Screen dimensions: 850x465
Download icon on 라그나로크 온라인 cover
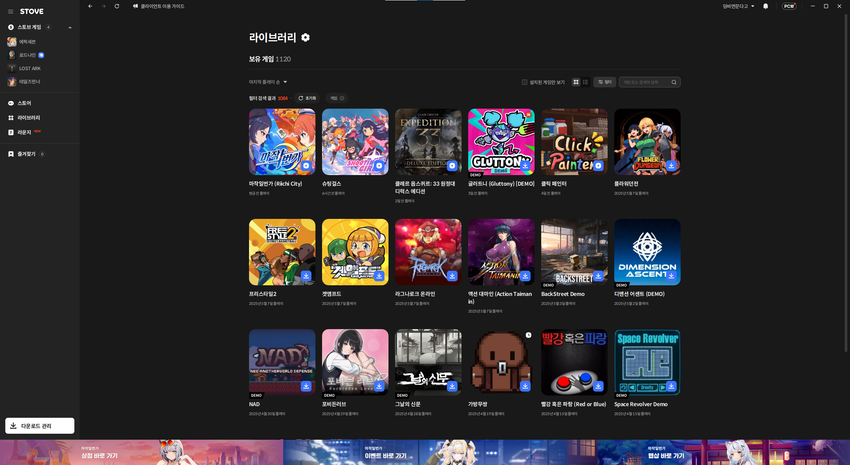[452, 276]
